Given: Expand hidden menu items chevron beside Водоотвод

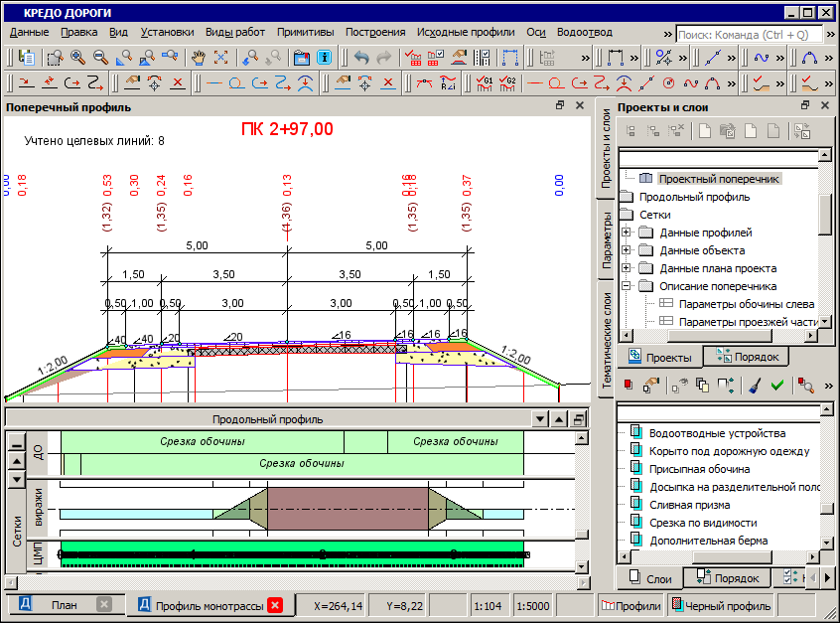Looking at the screenshot, I should pyautogui.click(x=667, y=35).
